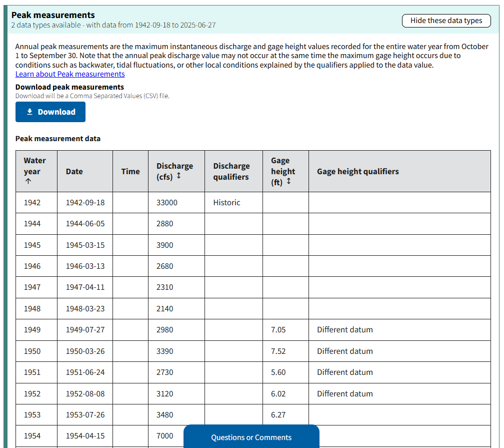Select date cell 1952-08-08
The image size is (504, 448).
tap(85, 393)
